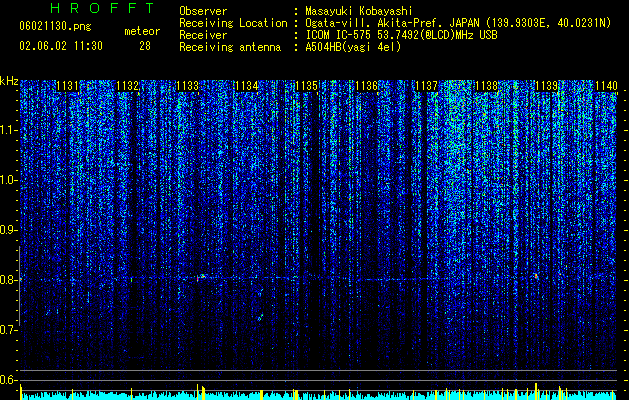Click the bright meteor echo after 1133

click(x=202, y=277)
